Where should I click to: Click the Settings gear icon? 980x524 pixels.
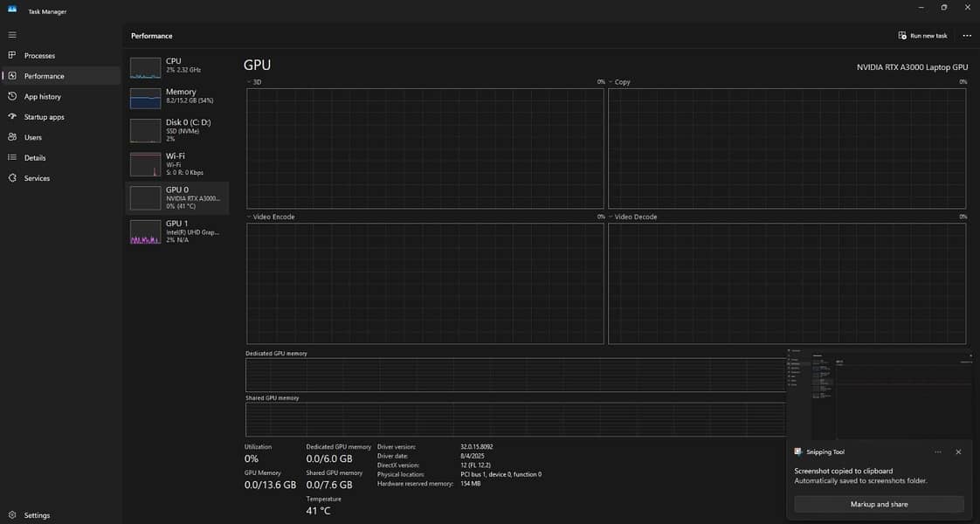click(x=12, y=515)
